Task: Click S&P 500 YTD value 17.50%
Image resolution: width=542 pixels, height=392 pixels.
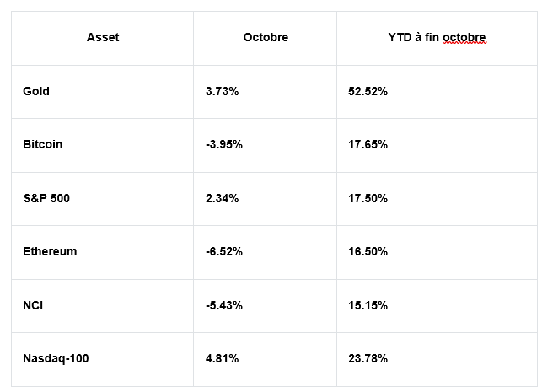Action: [x=368, y=198]
